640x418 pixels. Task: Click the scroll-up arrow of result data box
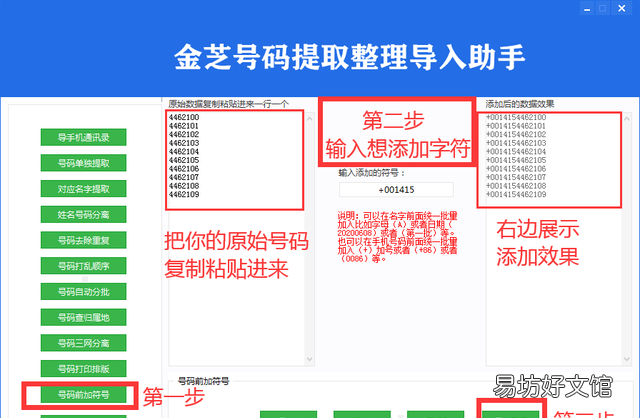627,119
